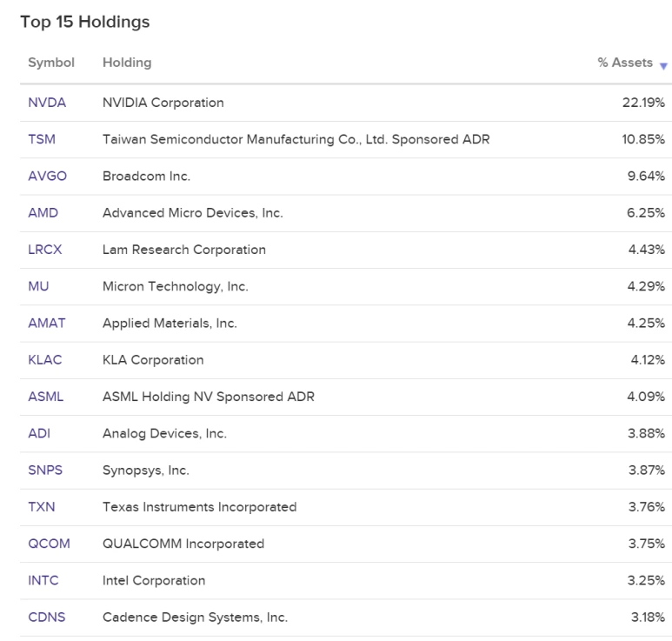Open the QCOM symbol link
Screen dimensions: 672x641
49,544
